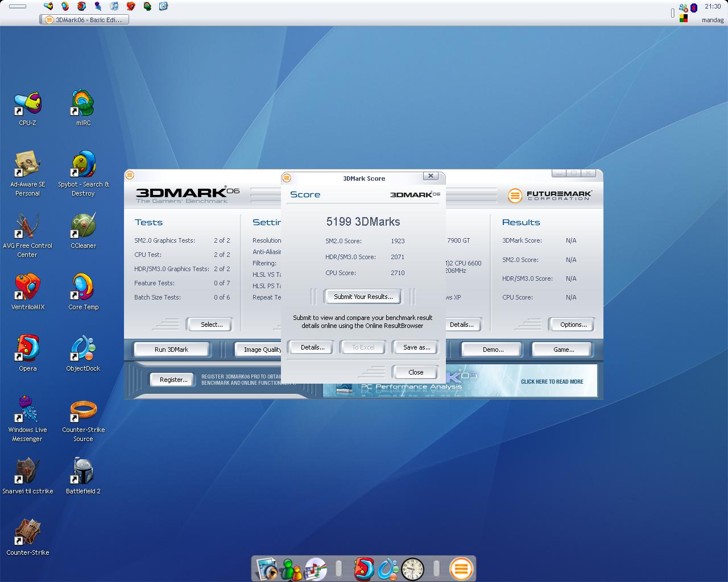Open the clock icon in the dock
Screen dimensions: 728x582
click(412, 568)
